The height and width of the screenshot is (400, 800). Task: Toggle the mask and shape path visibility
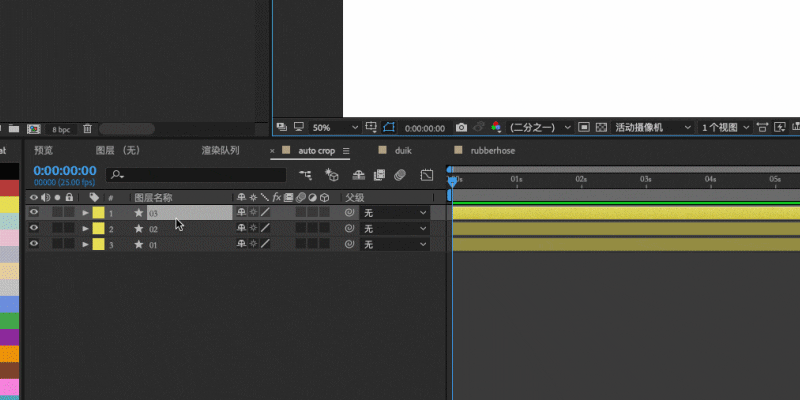click(389, 127)
